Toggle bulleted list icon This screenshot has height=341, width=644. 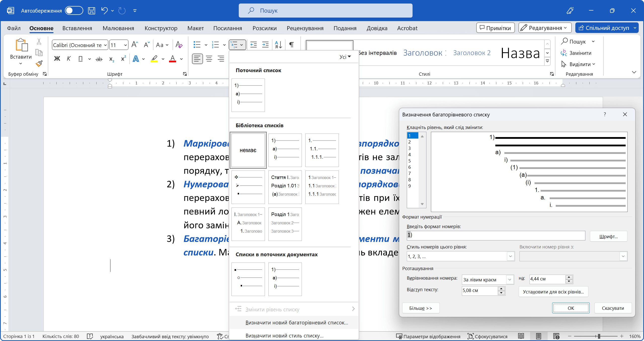[x=197, y=45]
